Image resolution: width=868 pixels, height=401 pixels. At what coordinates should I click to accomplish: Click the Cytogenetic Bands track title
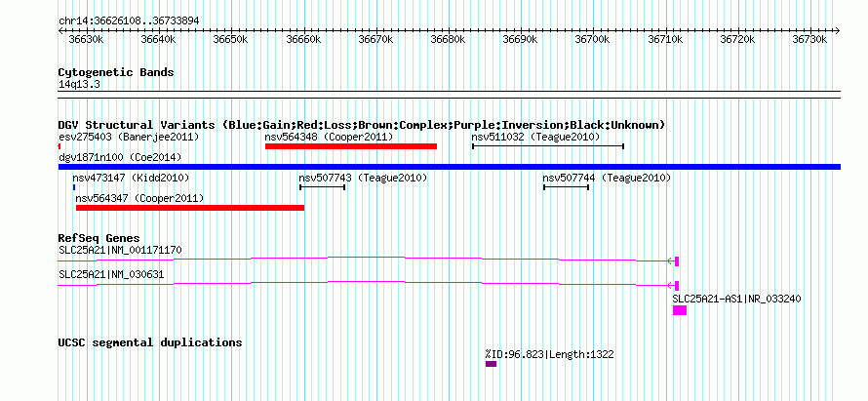(x=116, y=72)
